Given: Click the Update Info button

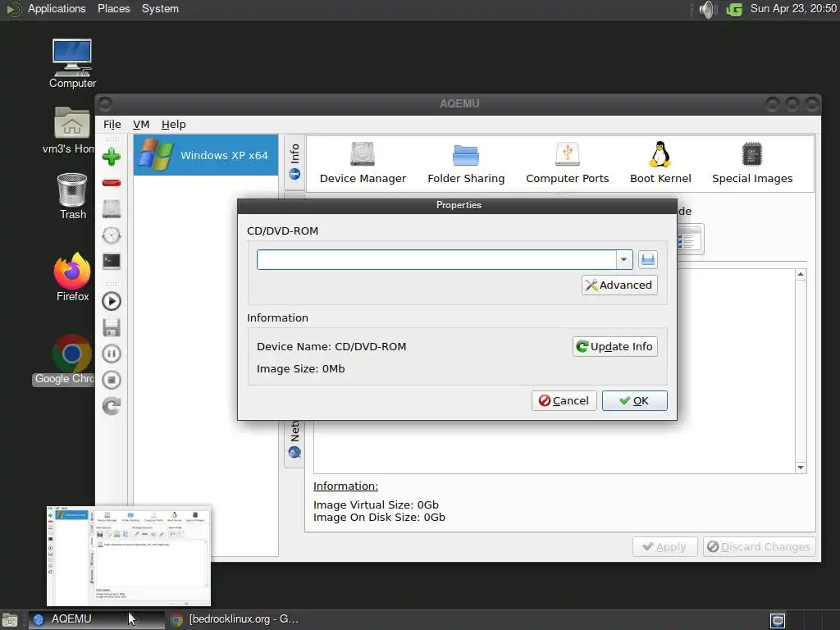Looking at the screenshot, I should (615, 347).
